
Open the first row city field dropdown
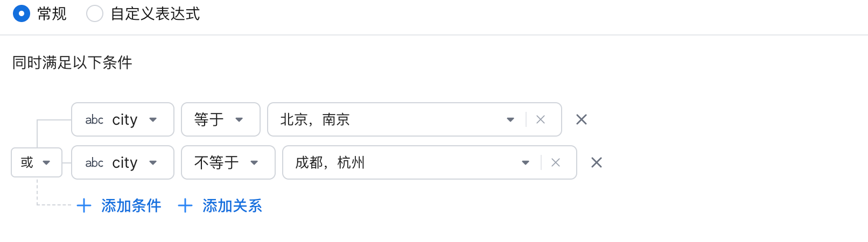pyautogui.click(x=153, y=119)
